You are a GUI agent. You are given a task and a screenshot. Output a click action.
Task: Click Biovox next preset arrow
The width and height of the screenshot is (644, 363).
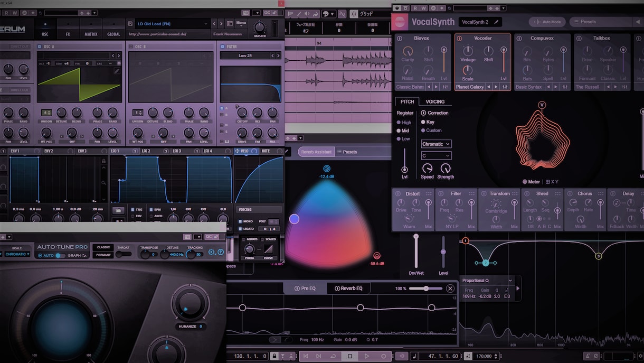(x=436, y=87)
